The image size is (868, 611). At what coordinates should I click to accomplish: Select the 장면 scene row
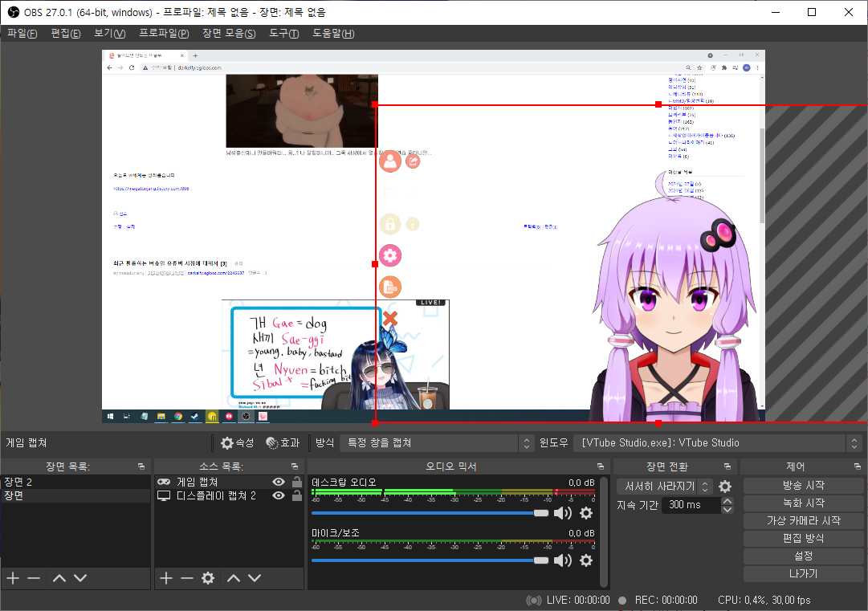[x=75, y=496]
